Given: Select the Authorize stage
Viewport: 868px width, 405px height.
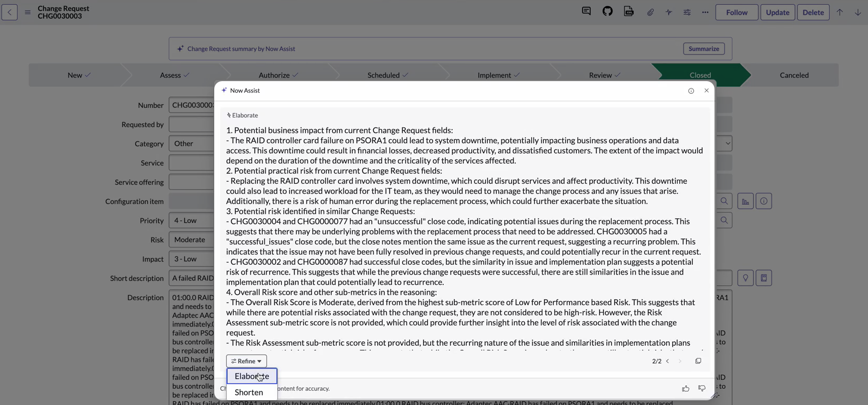Looking at the screenshot, I should click(278, 75).
